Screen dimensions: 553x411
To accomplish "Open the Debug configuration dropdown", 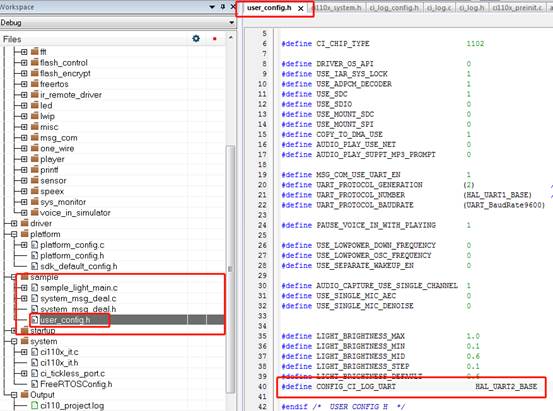I will [231, 23].
